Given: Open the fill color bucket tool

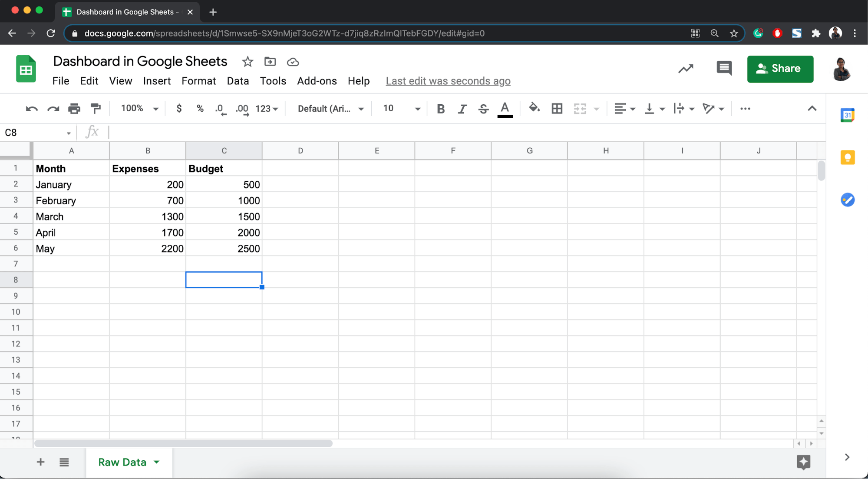Looking at the screenshot, I should point(534,108).
